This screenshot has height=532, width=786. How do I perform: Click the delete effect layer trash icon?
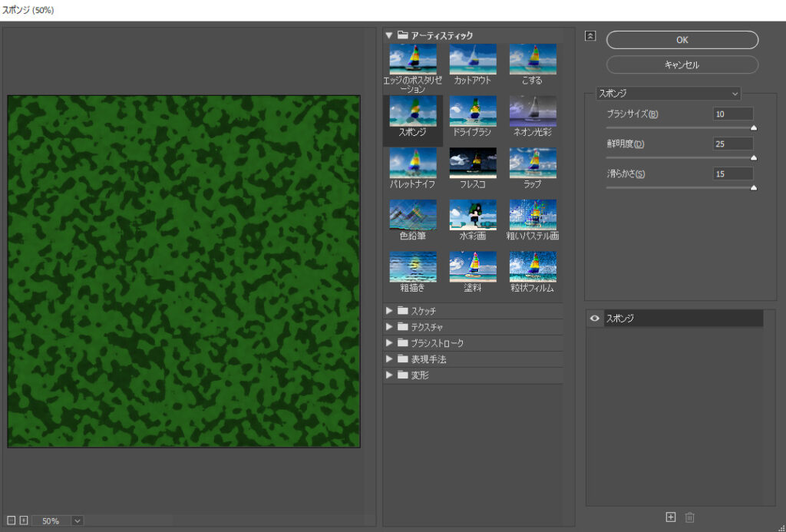[689, 517]
